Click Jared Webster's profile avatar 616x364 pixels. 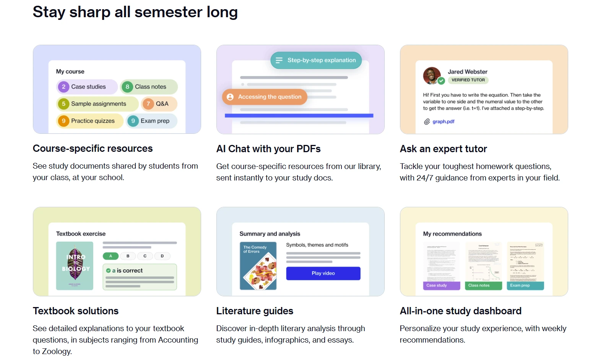point(432,75)
